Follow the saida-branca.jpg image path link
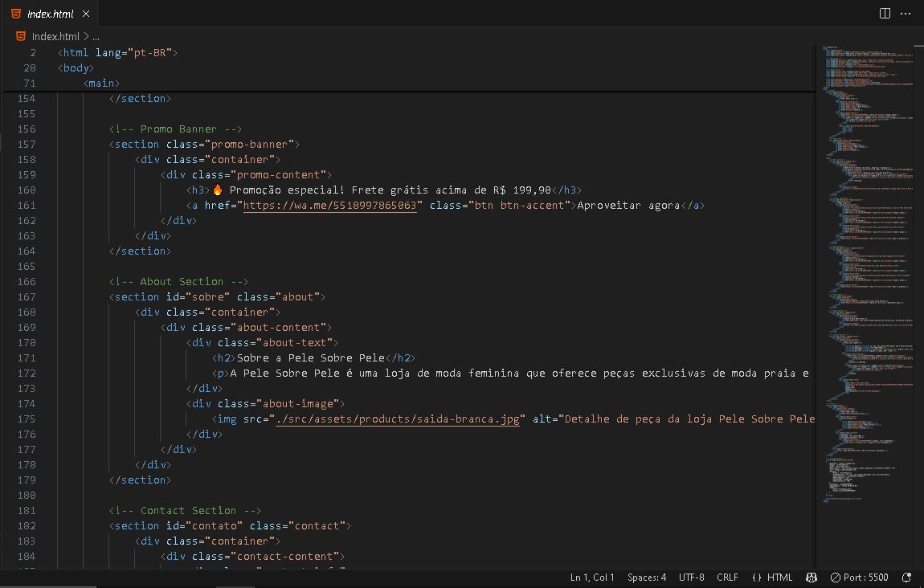 coord(398,419)
